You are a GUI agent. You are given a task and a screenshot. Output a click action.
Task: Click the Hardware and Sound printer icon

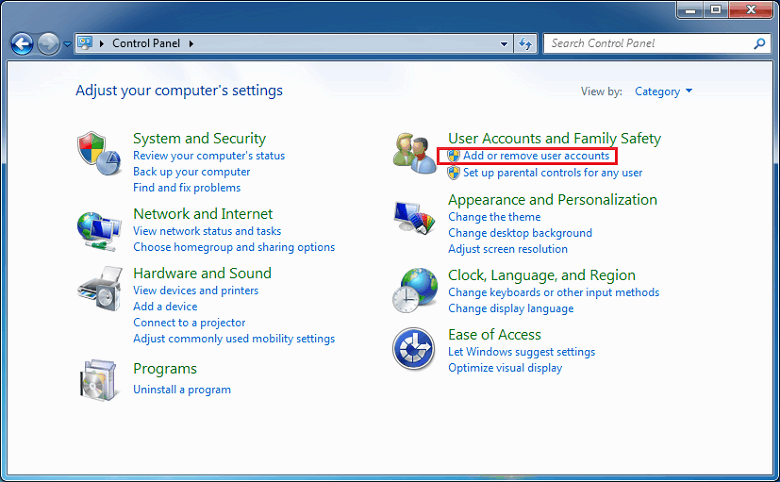point(99,290)
